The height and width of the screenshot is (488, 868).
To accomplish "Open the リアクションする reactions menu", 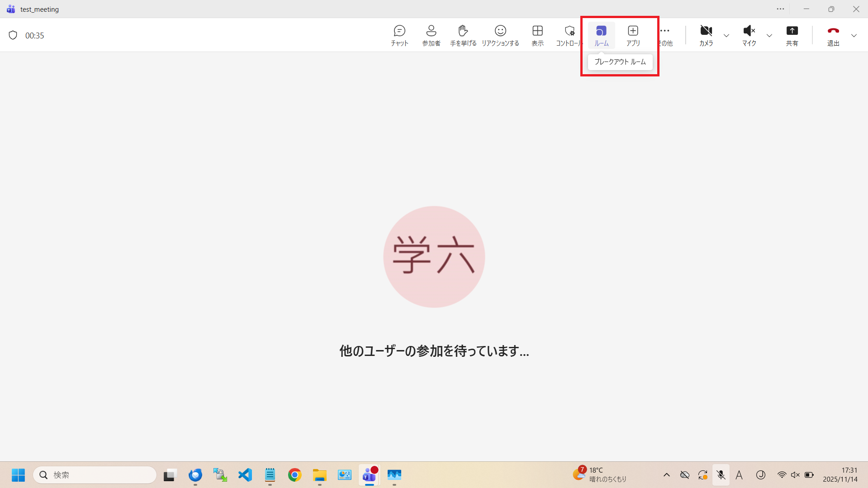I will point(500,35).
